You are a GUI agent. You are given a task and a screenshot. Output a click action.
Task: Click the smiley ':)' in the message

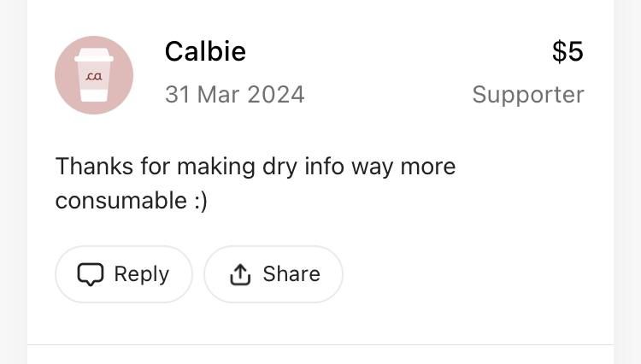199,201
